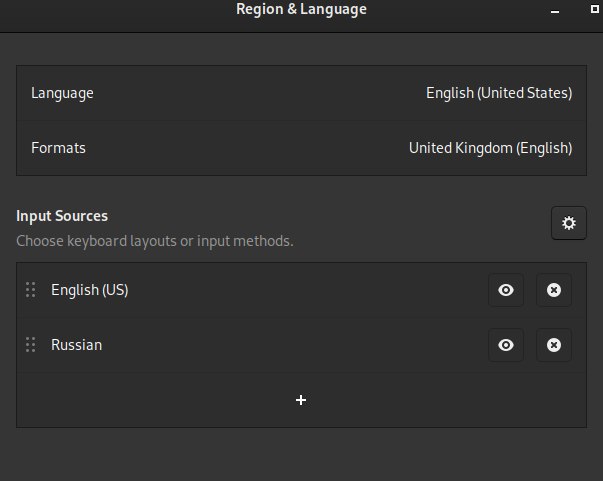Viewport: 603px width, 481px height.
Task: Add a new input source with plus
Action: (301, 400)
